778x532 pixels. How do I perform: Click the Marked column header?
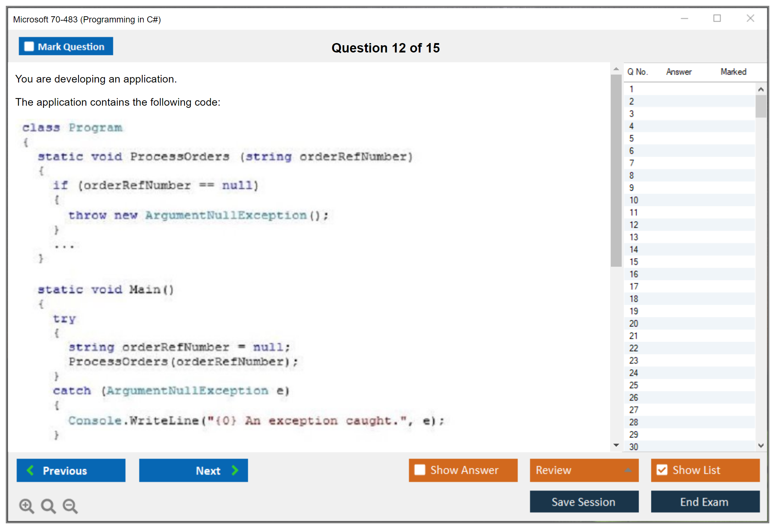733,72
